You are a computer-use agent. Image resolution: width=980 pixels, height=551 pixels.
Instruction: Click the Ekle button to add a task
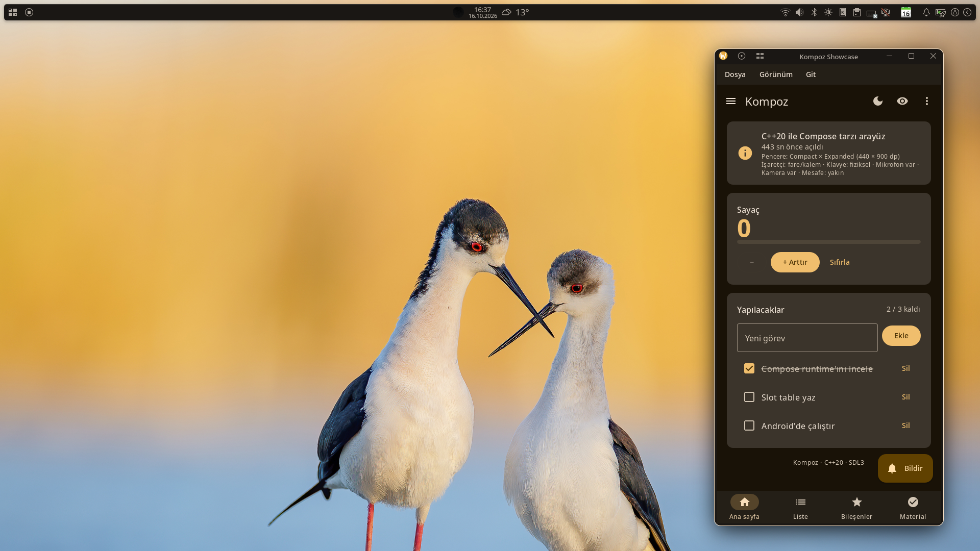point(901,336)
